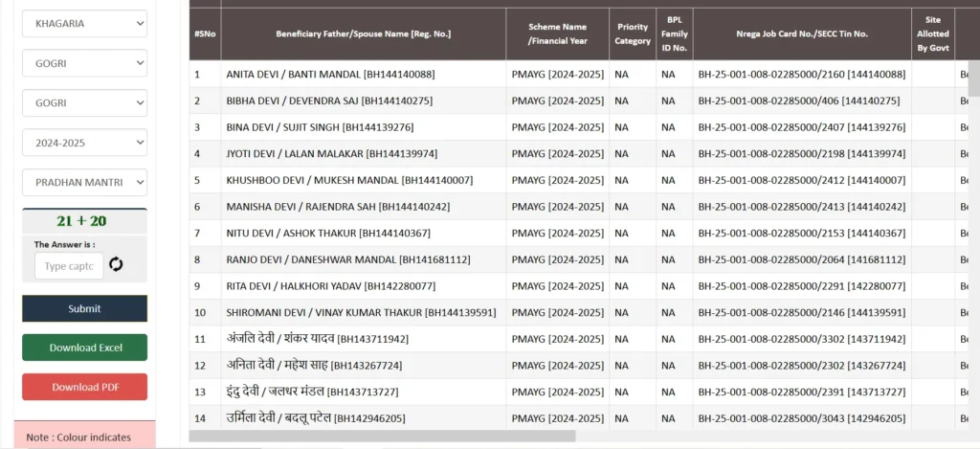Screen dimensions: 980x449
Task: Open the KHAGARIA district dropdown
Action: 84,23
